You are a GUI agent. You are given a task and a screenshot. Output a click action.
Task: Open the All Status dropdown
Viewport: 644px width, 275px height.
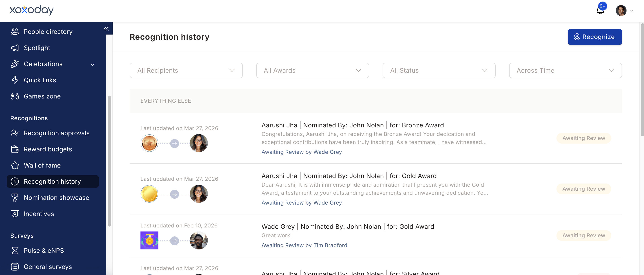[x=439, y=70]
